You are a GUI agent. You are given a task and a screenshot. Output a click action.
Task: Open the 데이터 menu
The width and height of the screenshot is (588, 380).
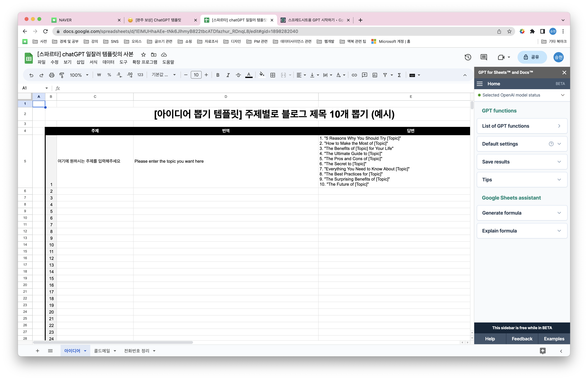click(108, 62)
